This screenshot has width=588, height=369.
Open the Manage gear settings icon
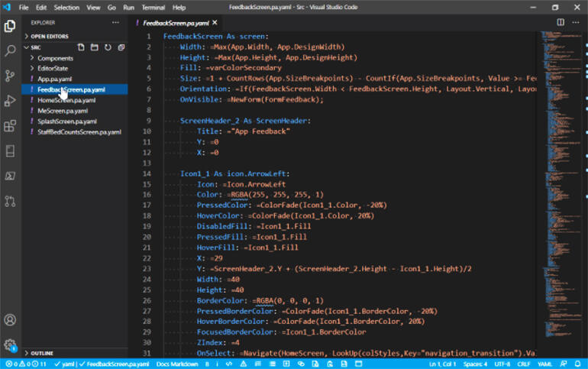tap(11, 345)
